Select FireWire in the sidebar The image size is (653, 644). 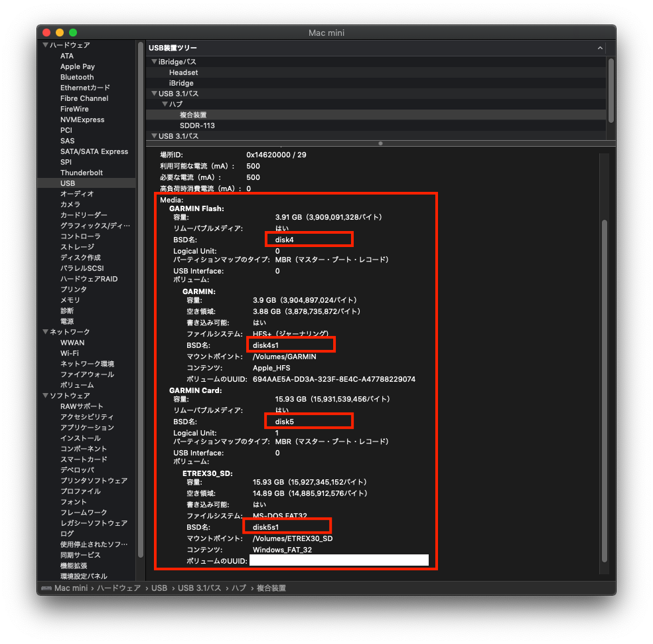(74, 109)
